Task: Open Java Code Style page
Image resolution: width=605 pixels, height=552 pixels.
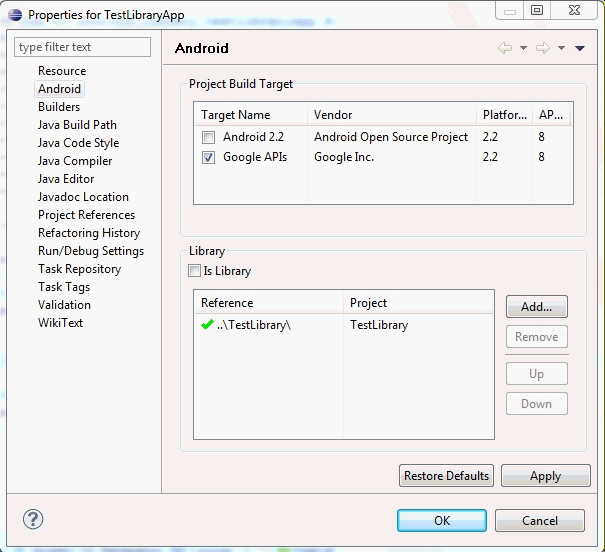Action: click(78, 143)
